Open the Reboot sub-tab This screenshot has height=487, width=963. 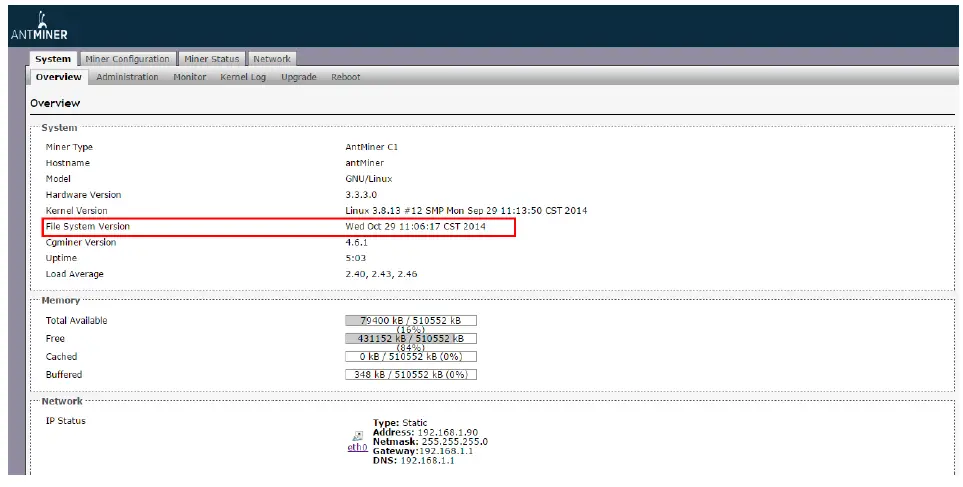click(x=346, y=77)
